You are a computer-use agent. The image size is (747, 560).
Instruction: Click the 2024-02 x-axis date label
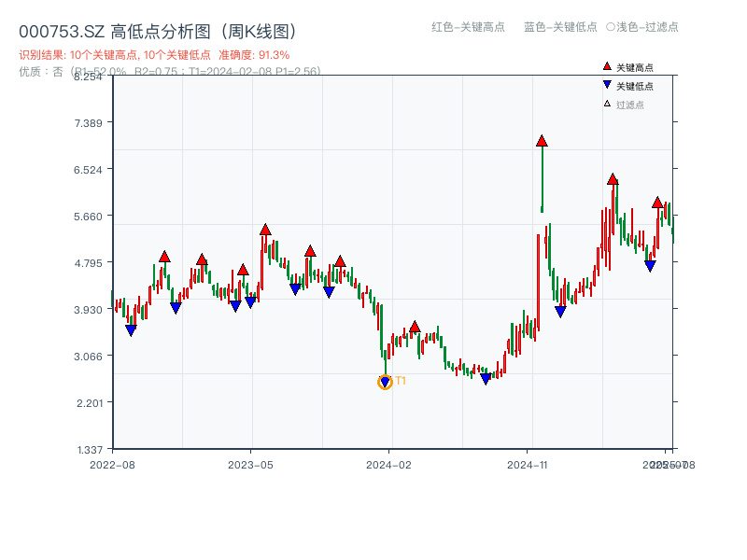coord(388,465)
